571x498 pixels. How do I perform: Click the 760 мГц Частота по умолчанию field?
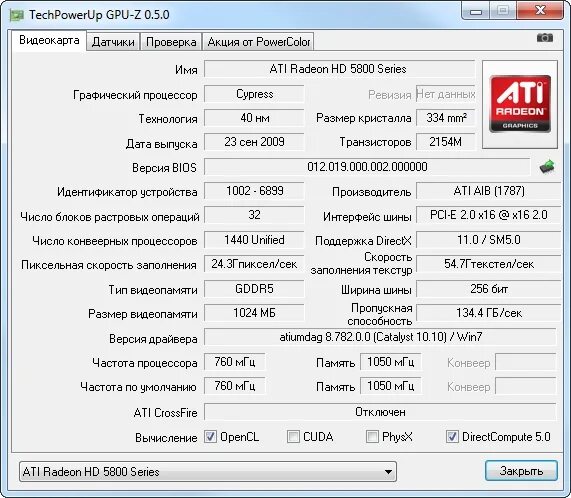[x=235, y=386]
